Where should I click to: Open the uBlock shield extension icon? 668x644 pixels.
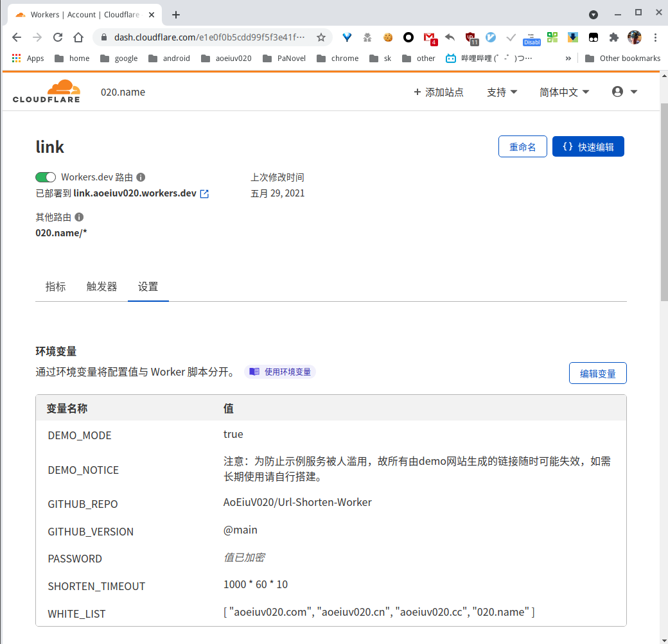(x=471, y=39)
